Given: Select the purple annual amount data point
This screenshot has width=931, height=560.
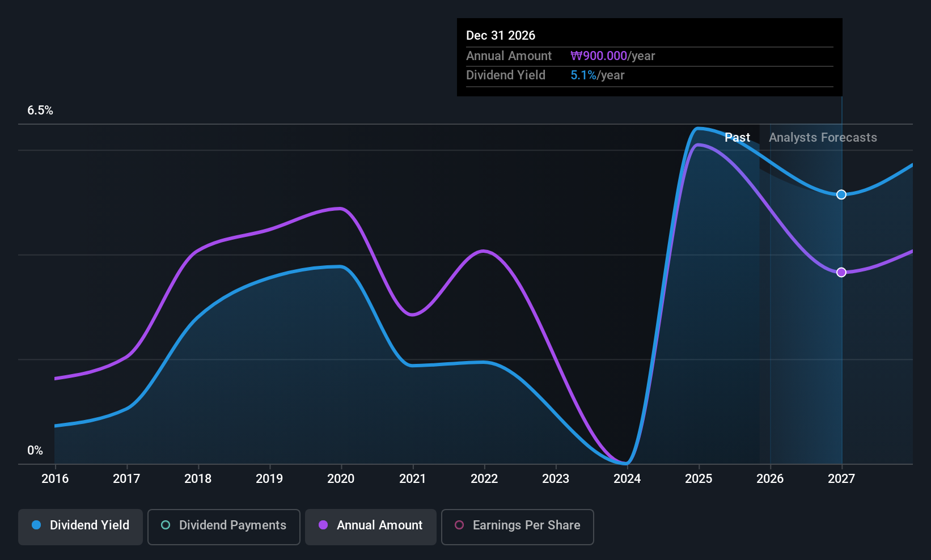Looking at the screenshot, I should tap(841, 272).
